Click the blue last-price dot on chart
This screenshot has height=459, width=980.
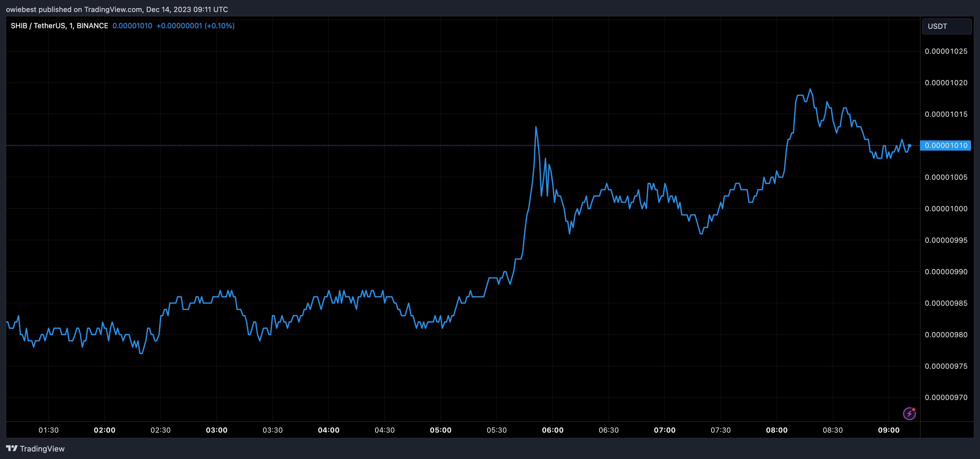(909, 145)
